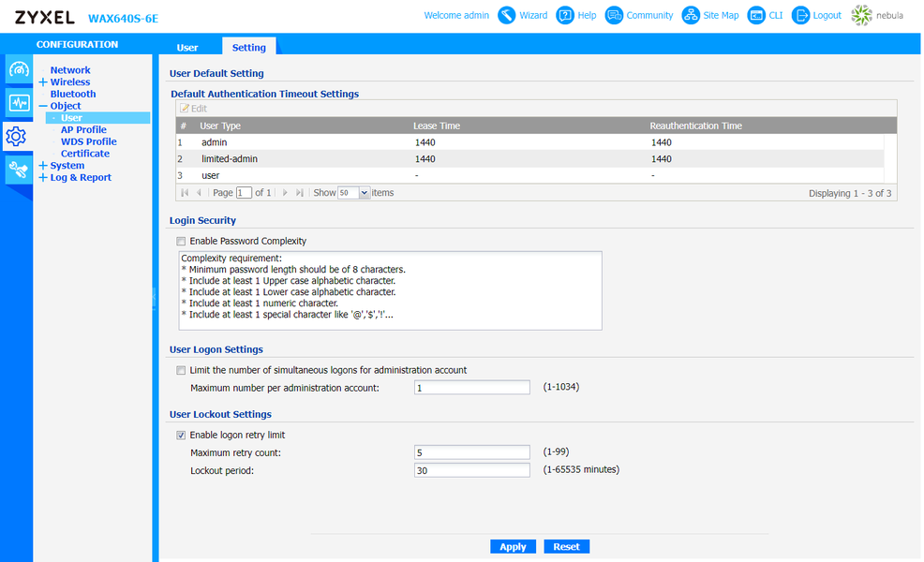Click the Apply button
Image resolution: width=924 pixels, height=562 pixels.
[x=513, y=547]
